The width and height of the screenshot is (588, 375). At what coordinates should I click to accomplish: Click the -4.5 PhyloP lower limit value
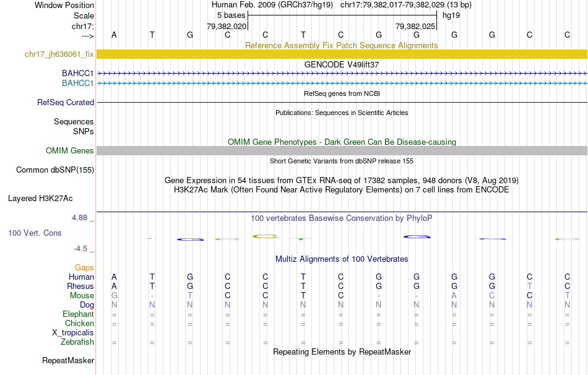pos(80,249)
